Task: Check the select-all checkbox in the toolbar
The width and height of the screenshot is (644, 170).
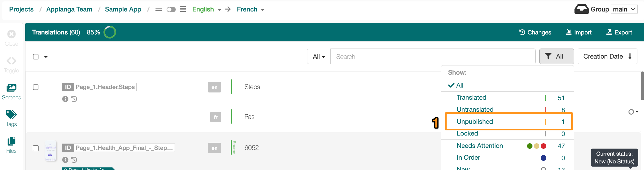Action: pyautogui.click(x=36, y=57)
